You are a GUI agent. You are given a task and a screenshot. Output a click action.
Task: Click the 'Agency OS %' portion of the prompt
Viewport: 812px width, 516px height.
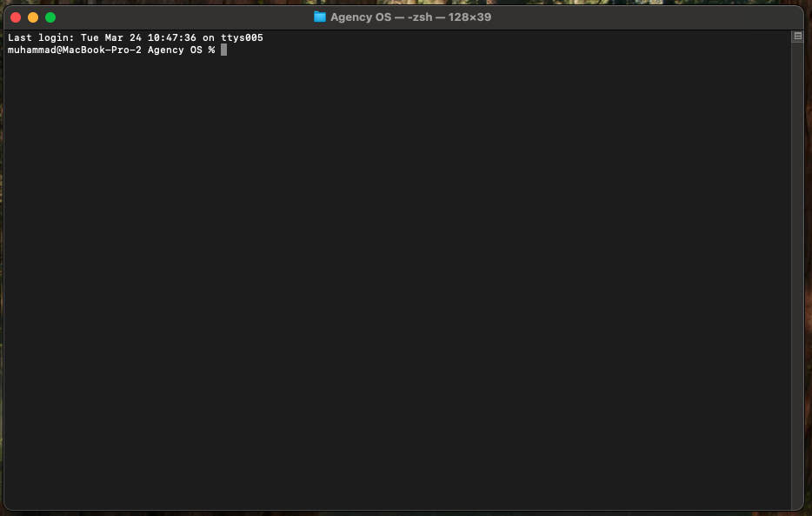(x=181, y=50)
